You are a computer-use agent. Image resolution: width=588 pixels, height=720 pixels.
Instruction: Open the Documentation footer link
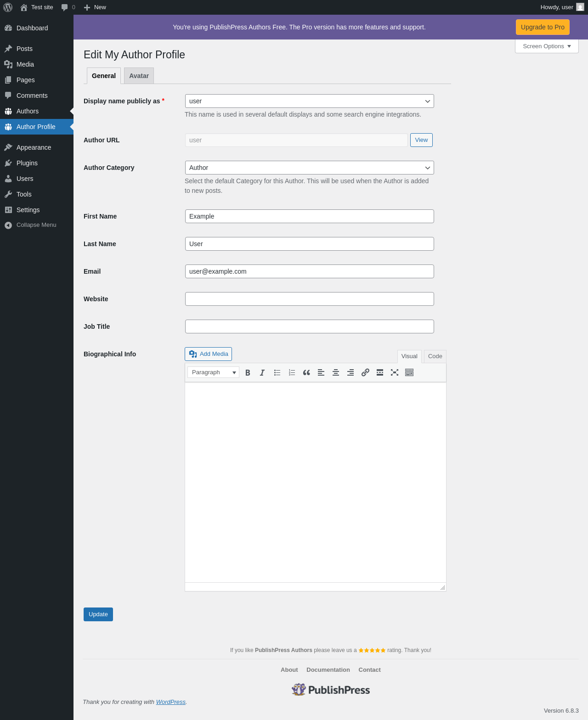click(x=328, y=670)
